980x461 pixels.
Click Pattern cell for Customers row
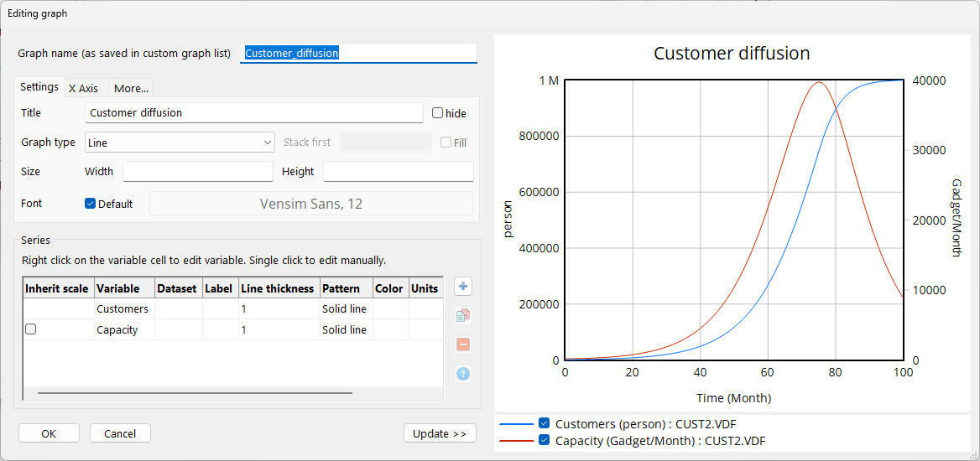tap(346, 309)
